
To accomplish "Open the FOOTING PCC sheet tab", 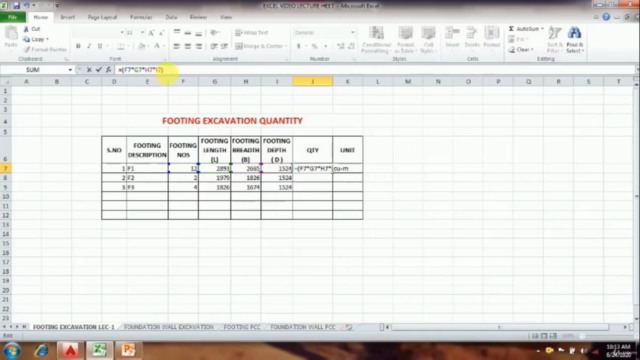I will 242,327.
